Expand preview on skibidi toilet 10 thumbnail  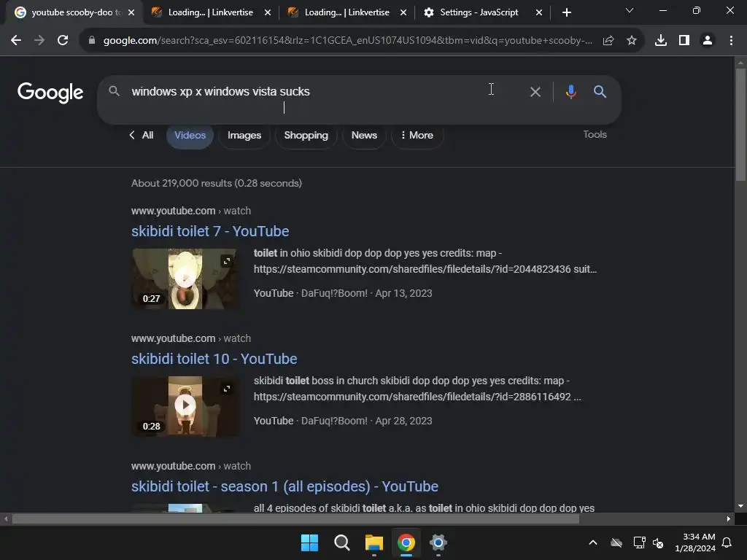click(x=227, y=389)
